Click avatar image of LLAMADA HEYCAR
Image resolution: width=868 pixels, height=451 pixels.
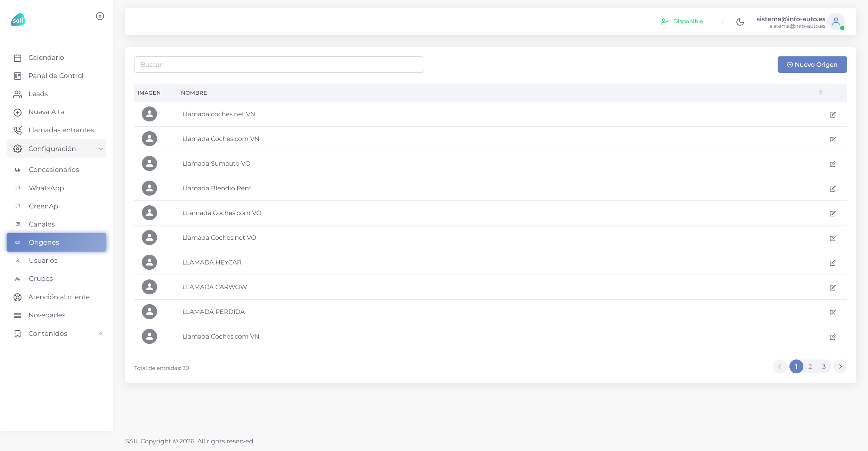click(149, 262)
